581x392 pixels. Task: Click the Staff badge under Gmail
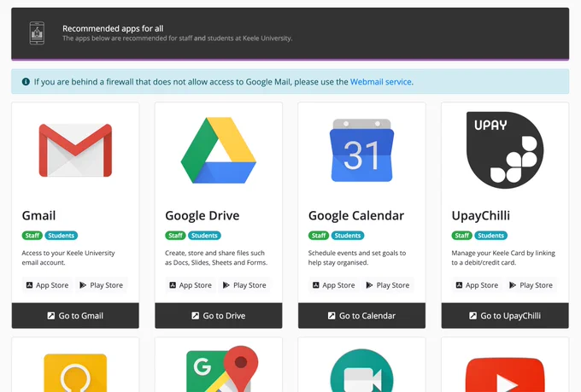(x=32, y=235)
